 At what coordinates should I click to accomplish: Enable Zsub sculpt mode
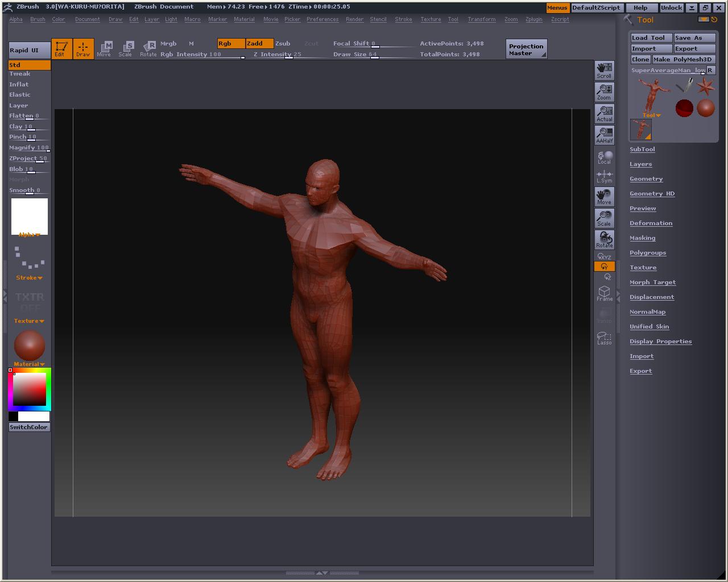pyautogui.click(x=283, y=44)
